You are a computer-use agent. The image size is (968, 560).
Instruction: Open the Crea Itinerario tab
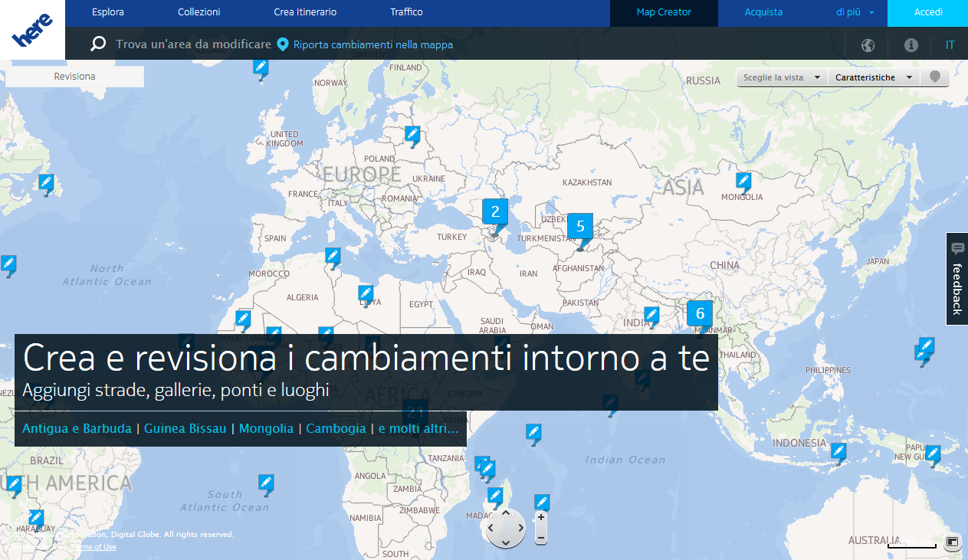point(305,12)
